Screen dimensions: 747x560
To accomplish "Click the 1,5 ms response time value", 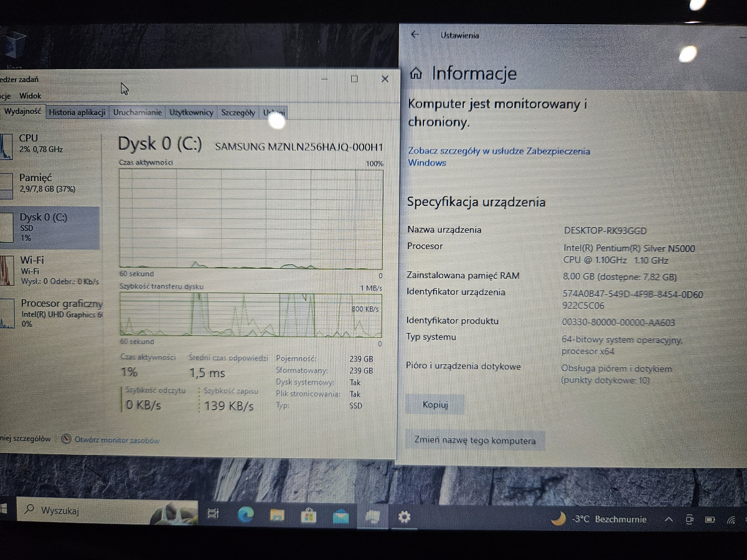I will point(207,373).
